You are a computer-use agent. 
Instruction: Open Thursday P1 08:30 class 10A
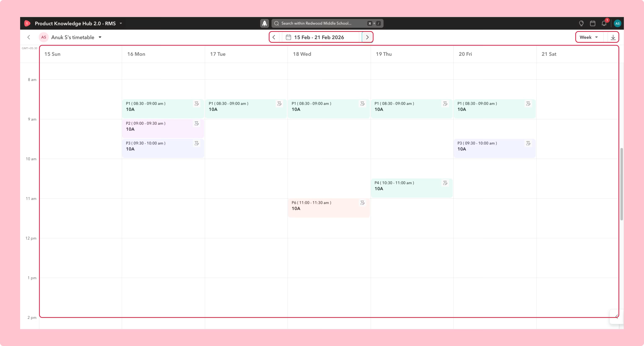tap(412, 109)
